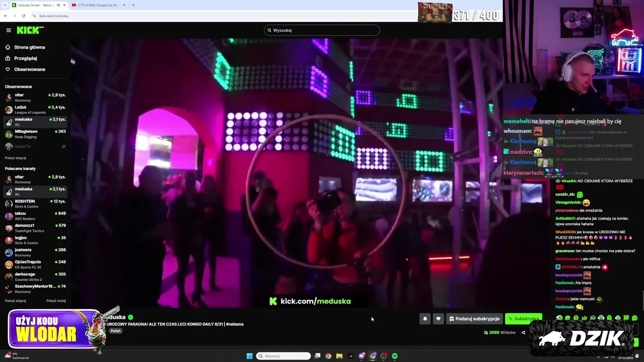
Task: Open File Explorer from taskbar
Action: coord(339,356)
